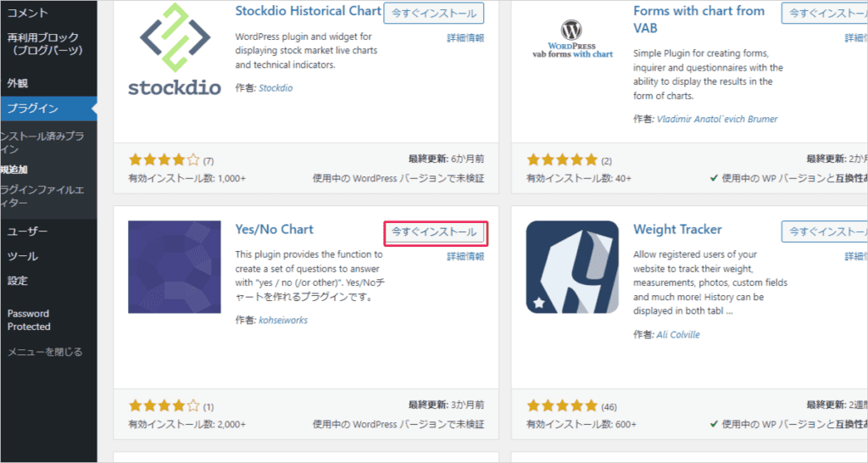The height and width of the screenshot is (463, 868).
Task: Open installed plugins submenu item
Action: coord(42,142)
